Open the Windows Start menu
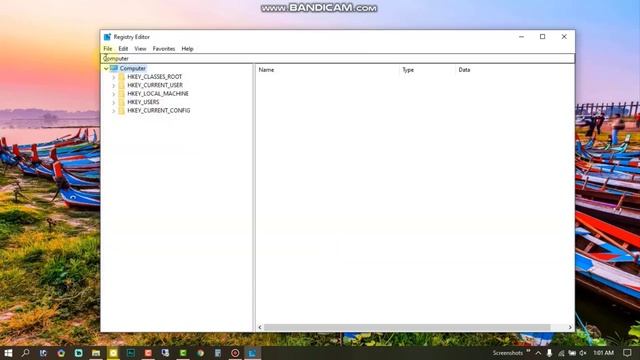This screenshot has width=640, height=360. click(x=8, y=353)
